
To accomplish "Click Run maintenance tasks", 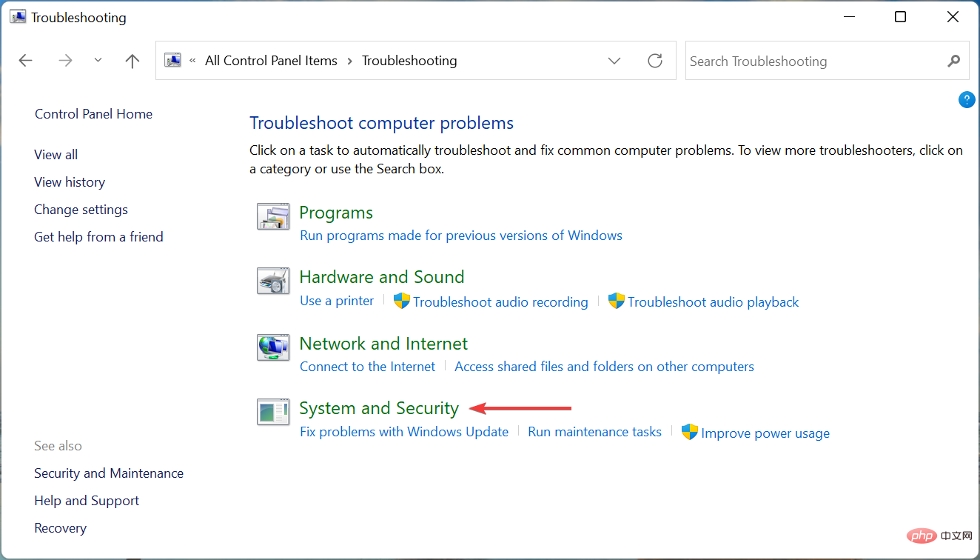I will (594, 432).
